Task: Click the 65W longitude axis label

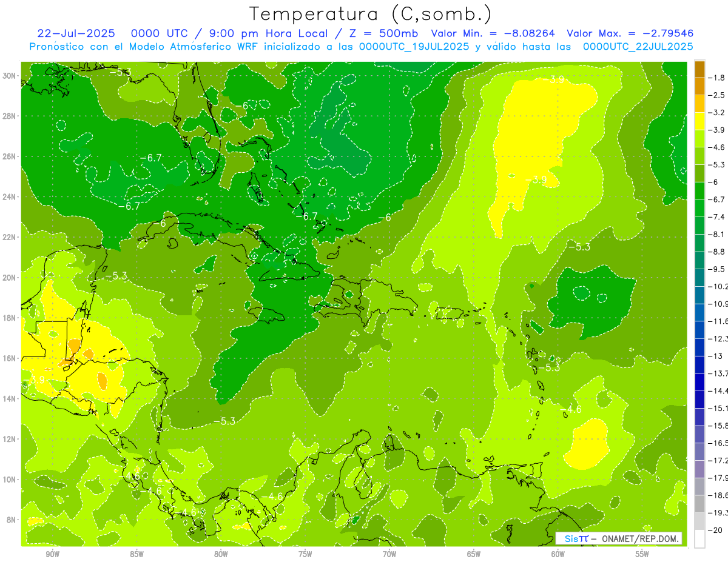Action: (x=474, y=554)
